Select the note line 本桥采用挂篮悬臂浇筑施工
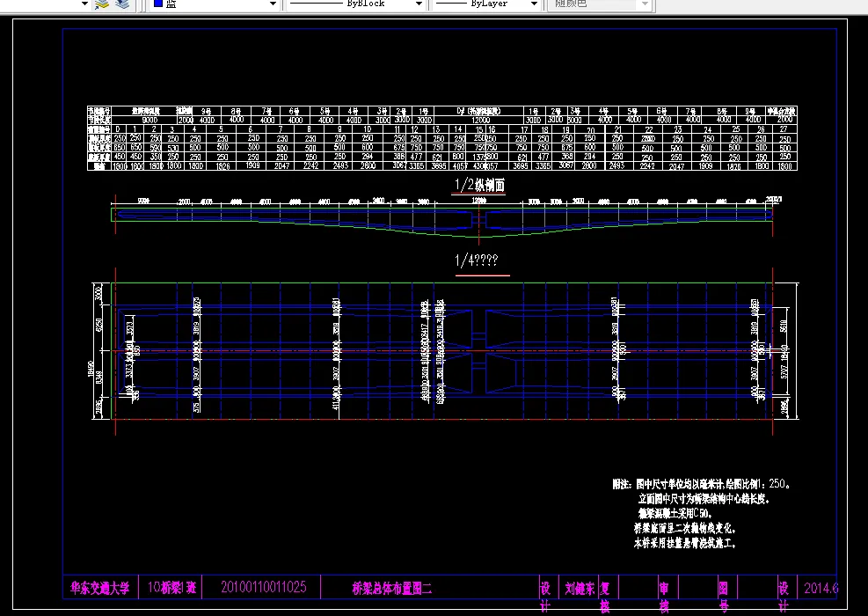Image resolution: width=868 pixels, height=616 pixels. click(685, 544)
